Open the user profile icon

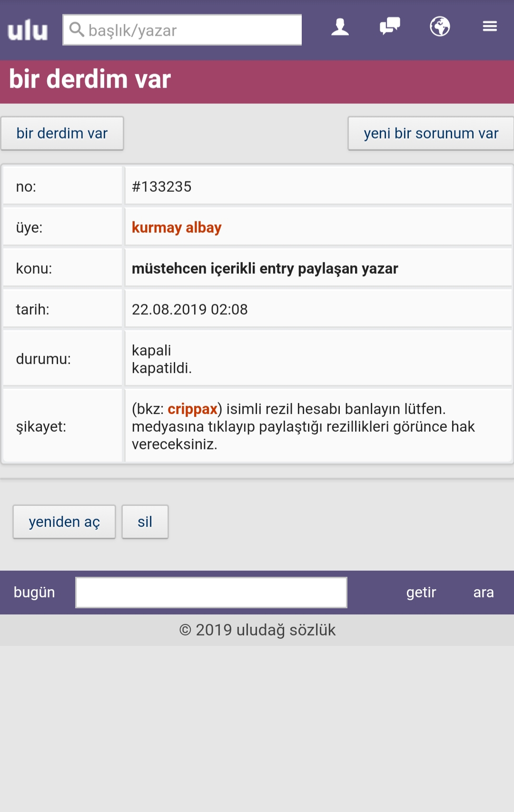[340, 27]
